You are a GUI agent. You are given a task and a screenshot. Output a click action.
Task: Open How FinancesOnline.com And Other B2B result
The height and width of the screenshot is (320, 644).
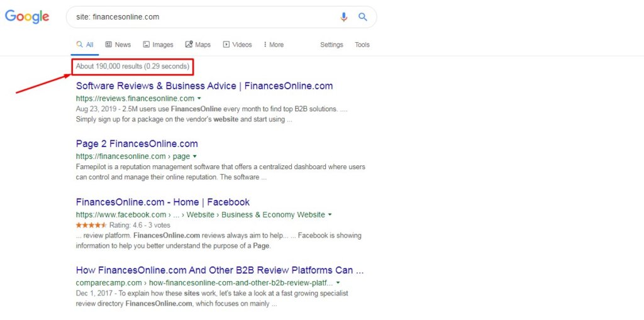(219, 270)
